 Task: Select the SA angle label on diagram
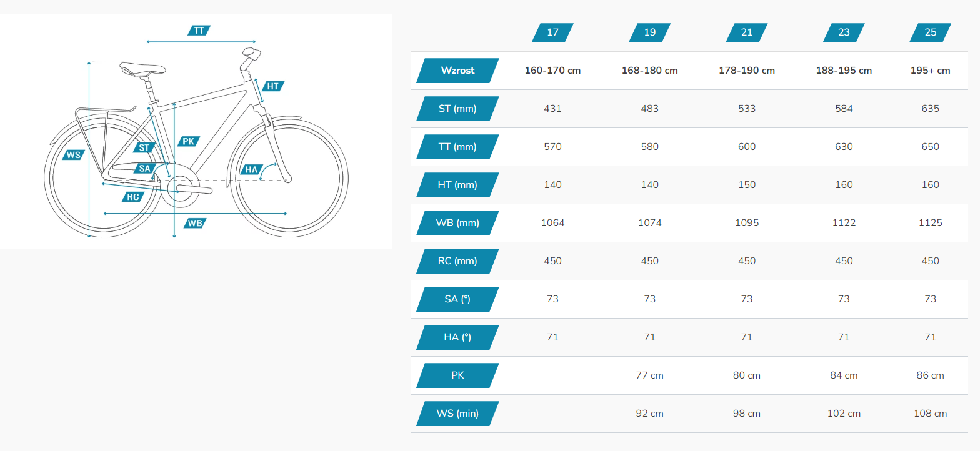coord(145,168)
